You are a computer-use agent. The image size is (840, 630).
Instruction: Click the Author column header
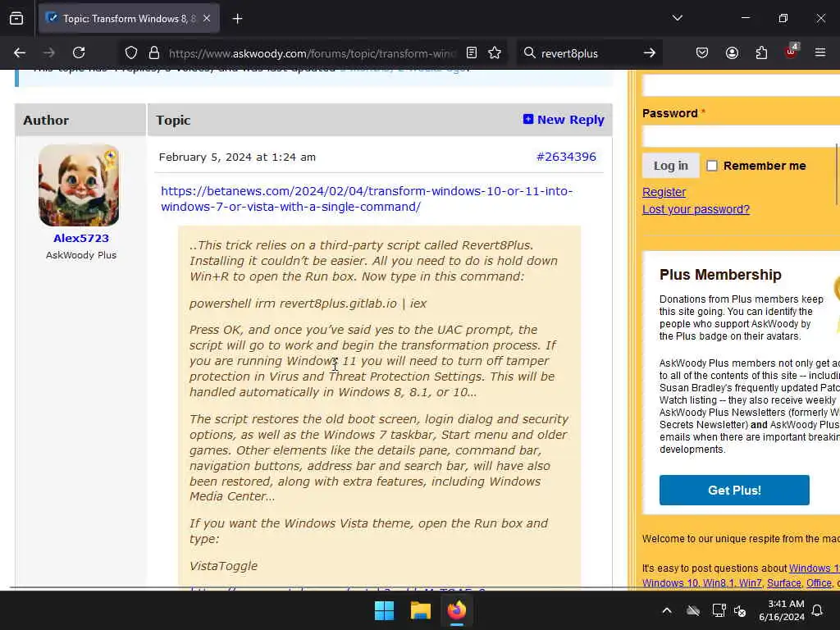click(x=46, y=120)
